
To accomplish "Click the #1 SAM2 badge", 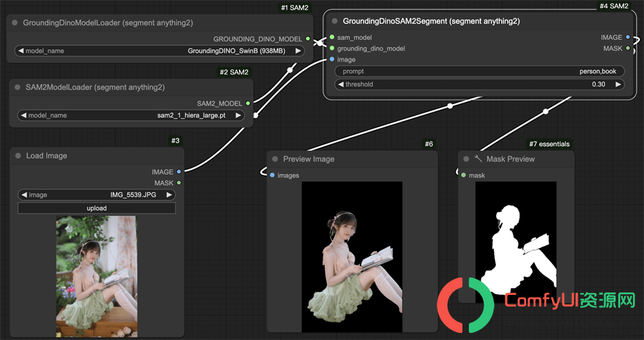I will (294, 8).
